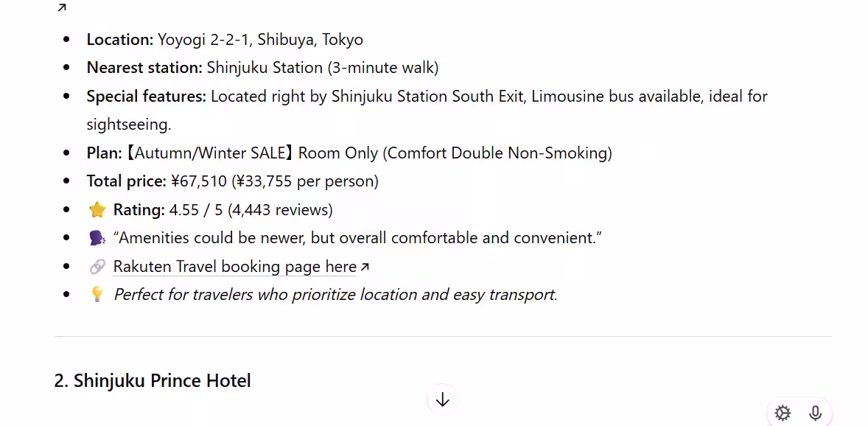The image size is (868, 426).
Task: Click the 'Special features' label
Action: click(x=146, y=97)
